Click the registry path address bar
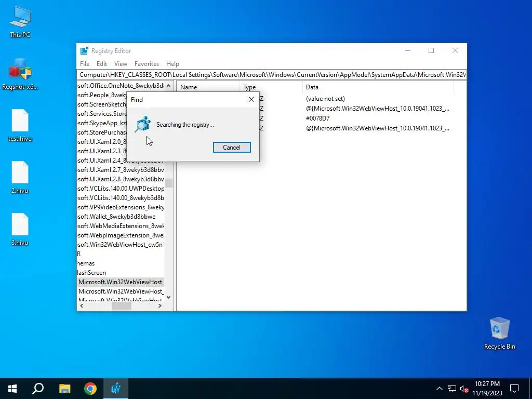 tap(272, 75)
